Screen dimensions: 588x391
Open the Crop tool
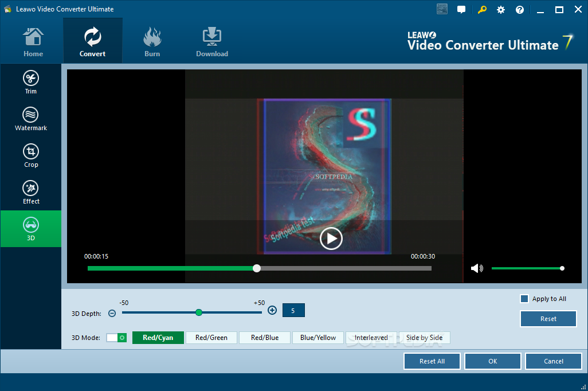[31, 156]
